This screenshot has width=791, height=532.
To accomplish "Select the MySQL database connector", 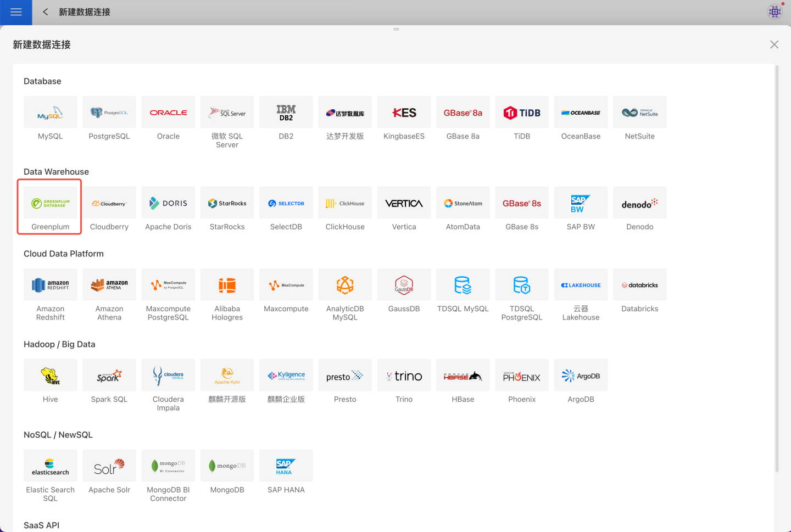I will pos(50,113).
